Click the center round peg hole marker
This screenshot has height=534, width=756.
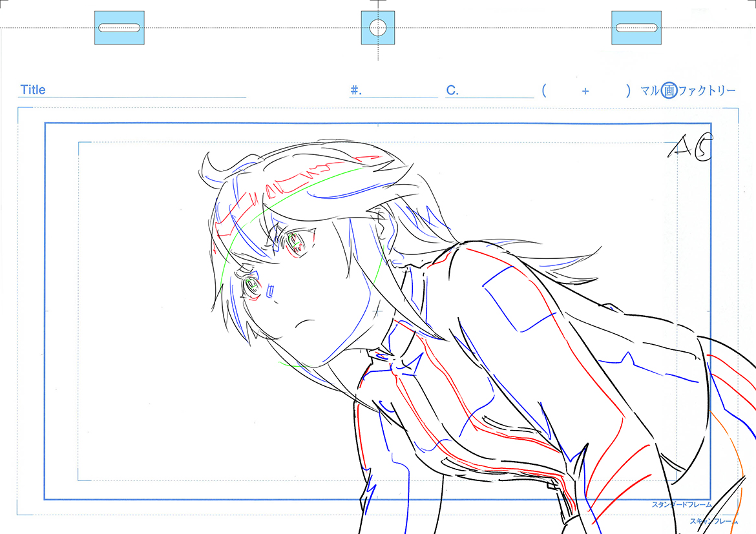(378, 28)
